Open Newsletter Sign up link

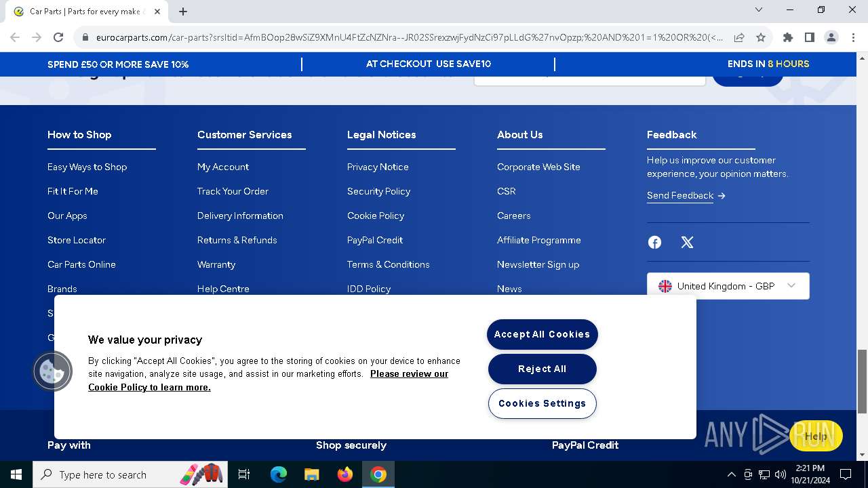click(538, 264)
